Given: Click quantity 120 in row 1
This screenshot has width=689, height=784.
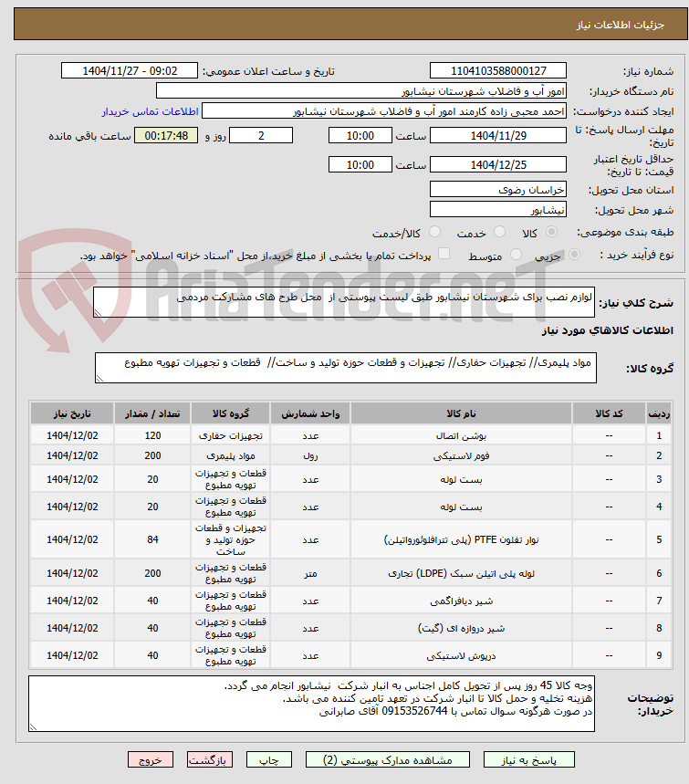Looking at the screenshot, I should point(152,435).
